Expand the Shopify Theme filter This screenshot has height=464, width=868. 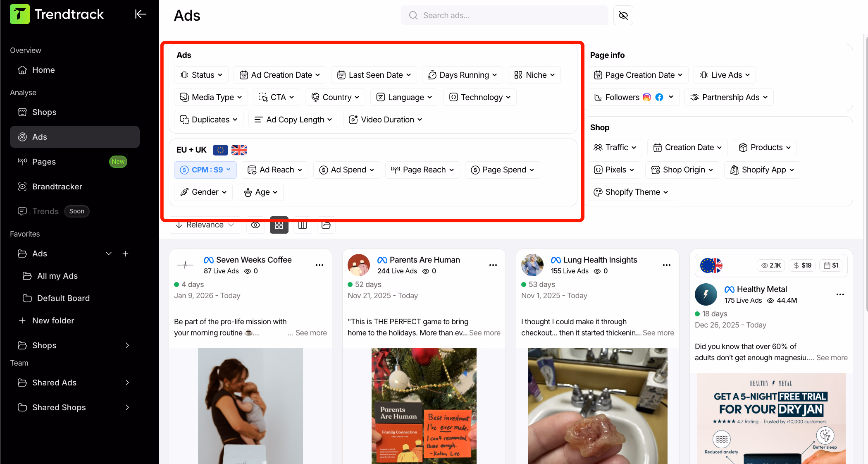pyautogui.click(x=630, y=192)
